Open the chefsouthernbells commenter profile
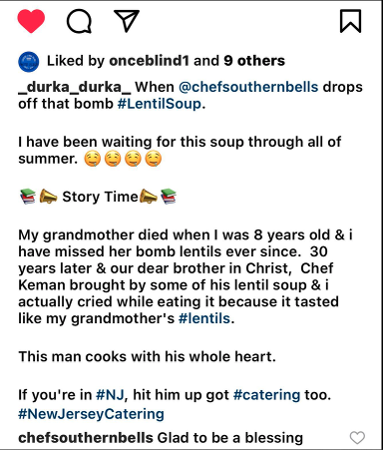The height and width of the screenshot is (450, 383). point(86,438)
